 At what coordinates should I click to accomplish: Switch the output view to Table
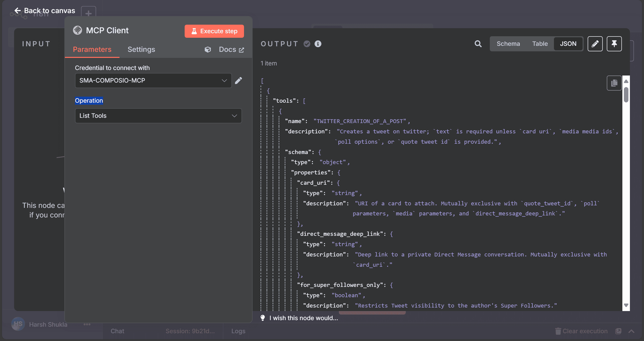[540, 44]
